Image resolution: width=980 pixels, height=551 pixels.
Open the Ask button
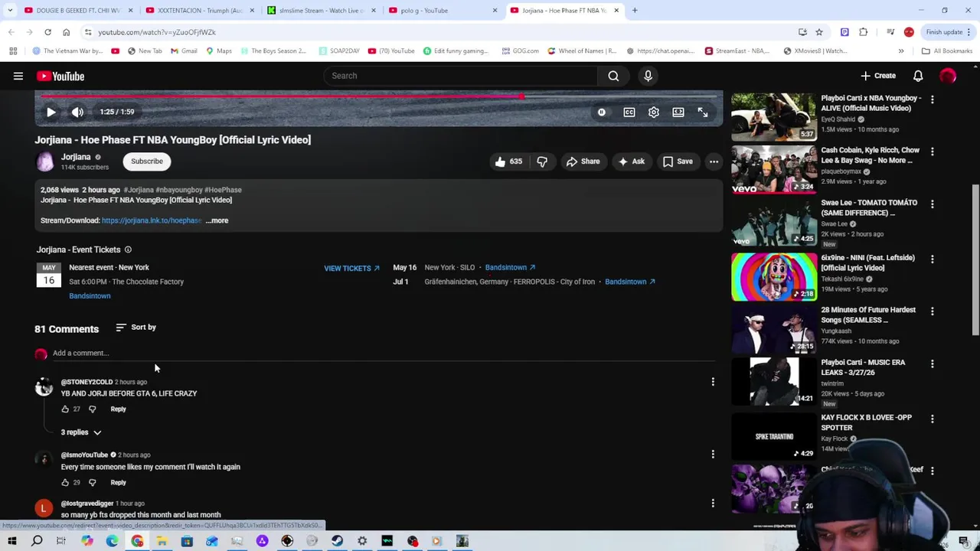(632, 161)
